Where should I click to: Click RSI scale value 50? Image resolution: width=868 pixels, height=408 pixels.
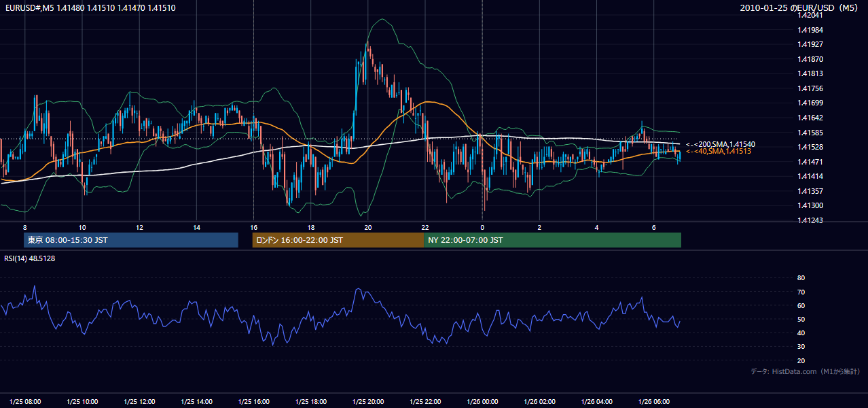801,319
